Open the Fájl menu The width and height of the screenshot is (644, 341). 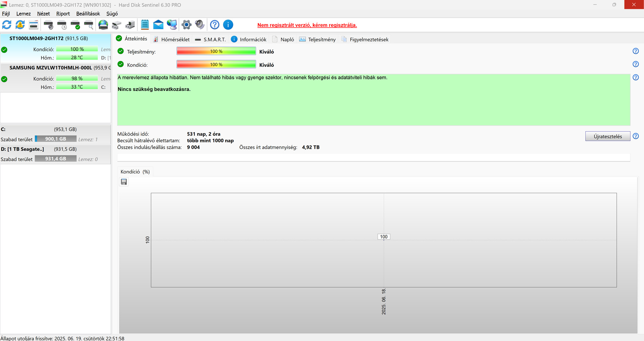[x=6, y=14]
